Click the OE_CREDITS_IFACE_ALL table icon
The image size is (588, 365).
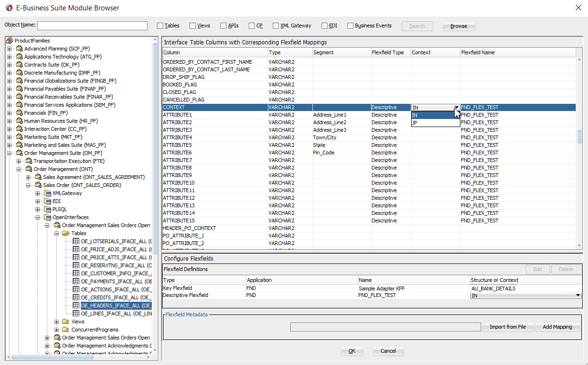pyautogui.click(x=76, y=297)
